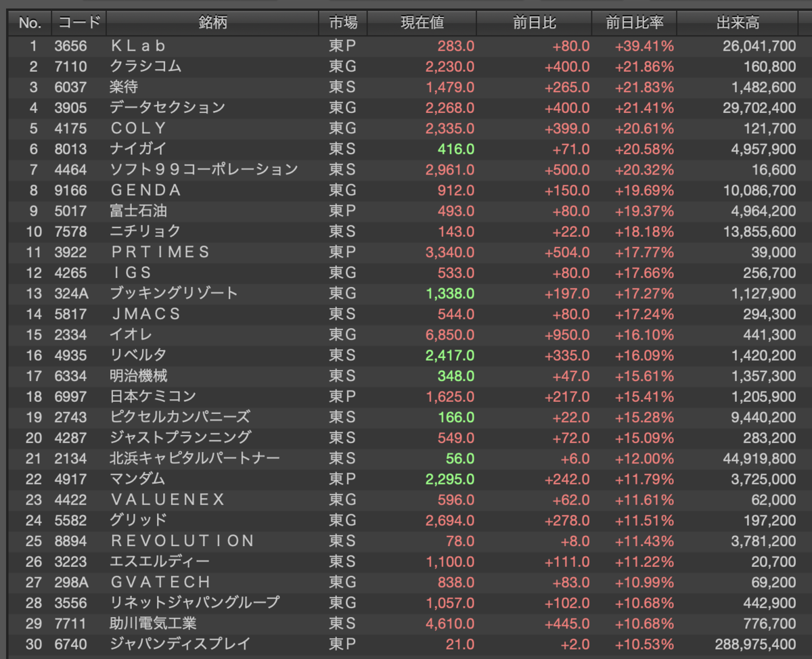The width and height of the screenshot is (812, 659).
Task: Sort by the 出来高 column header
Action: (x=738, y=23)
